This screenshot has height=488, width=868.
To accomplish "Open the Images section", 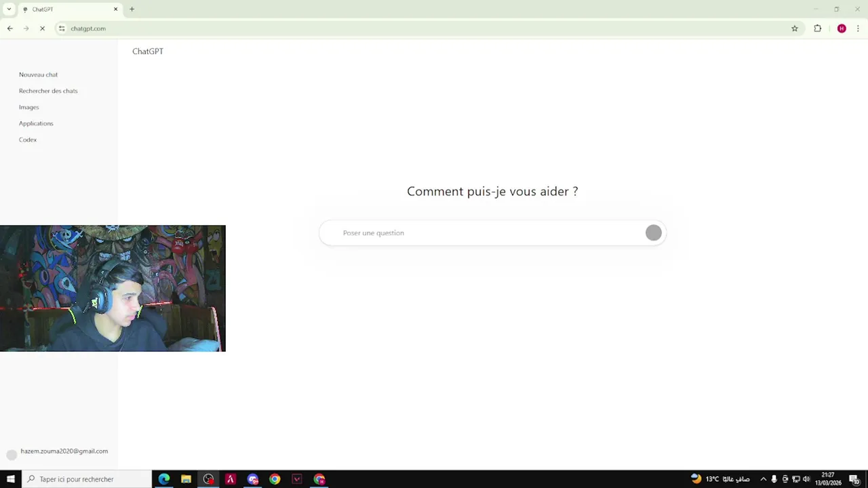I will (x=28, y=107).
